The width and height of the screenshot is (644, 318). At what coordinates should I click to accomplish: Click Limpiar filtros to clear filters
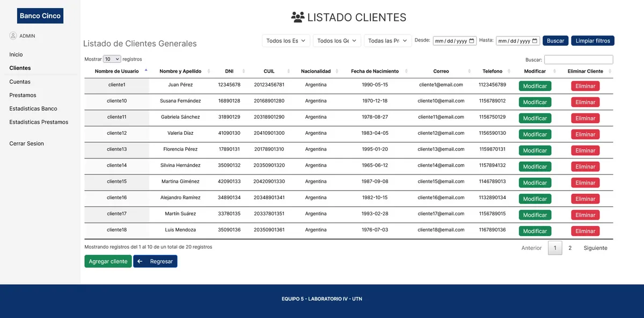[592, 40]
